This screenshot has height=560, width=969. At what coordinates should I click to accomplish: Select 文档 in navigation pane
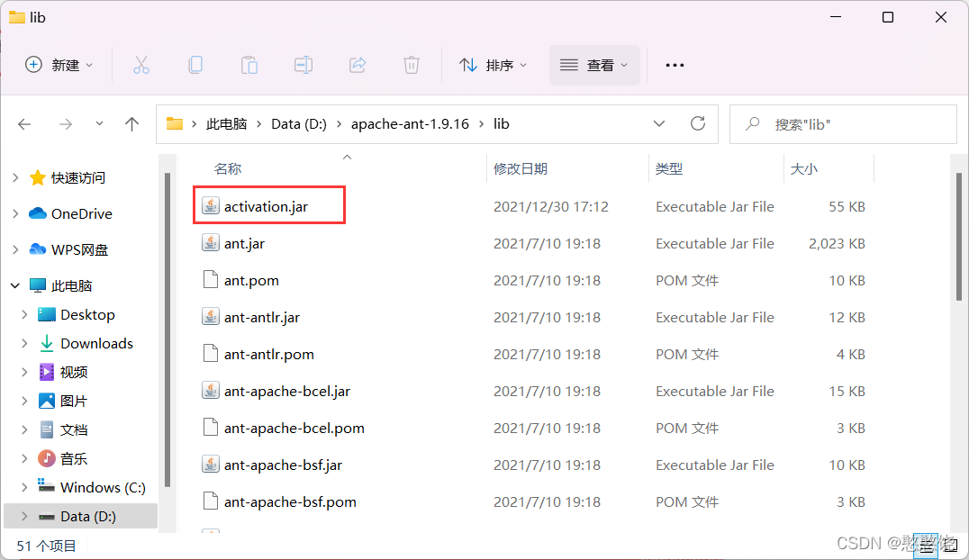pyautogui.click(x=74, y=430)
